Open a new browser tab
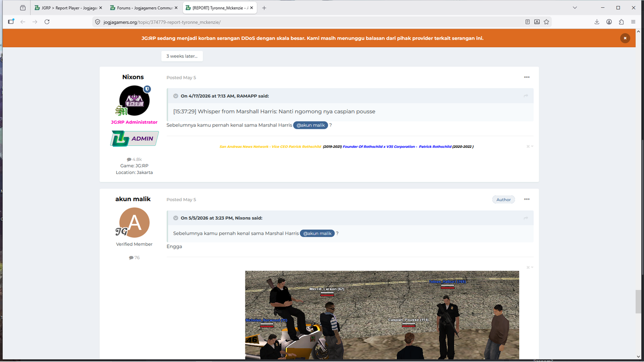This screenshot has height=362, width=644. click(264, 8)
